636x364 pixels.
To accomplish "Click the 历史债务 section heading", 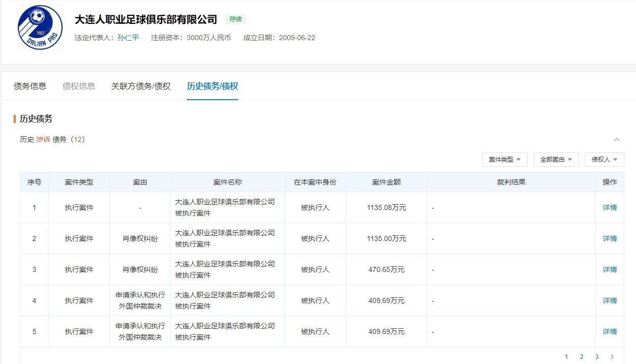I will [x=36, y=119].
